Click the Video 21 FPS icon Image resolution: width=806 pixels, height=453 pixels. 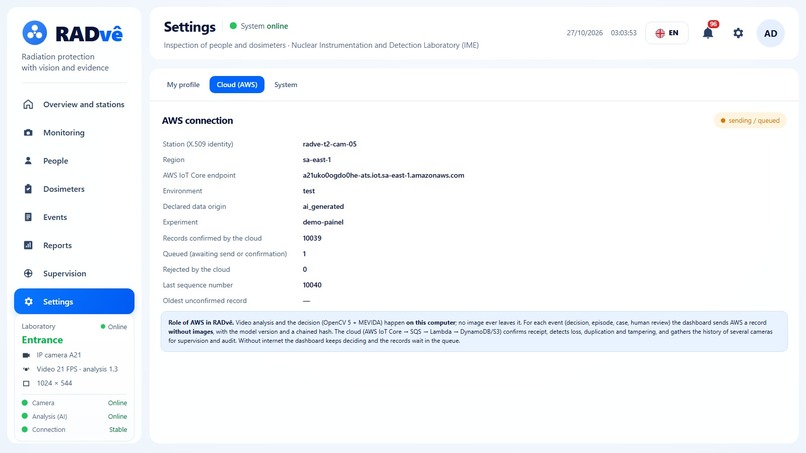26,369
